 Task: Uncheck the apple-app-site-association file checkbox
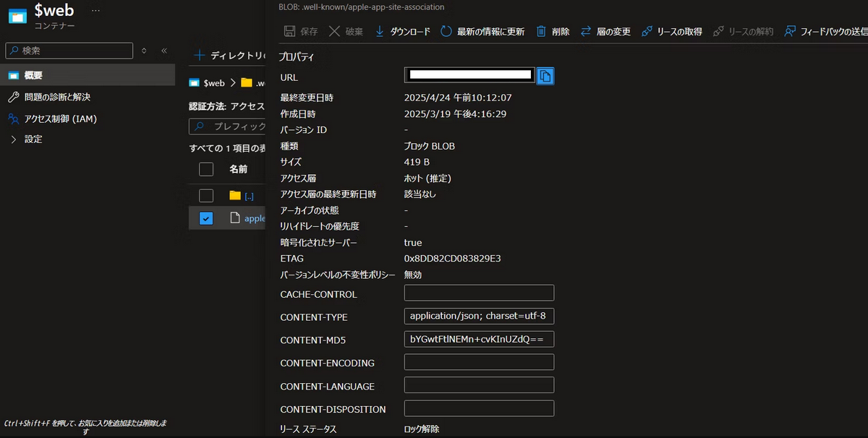coord(206,218)
